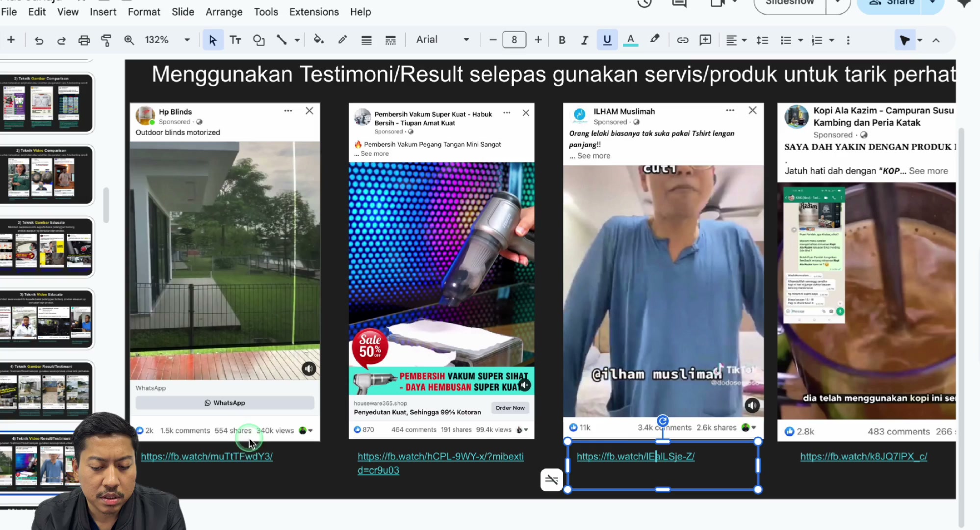Image resolution: width=980 pixels, height=530 pixels.
Task: Open the Insert menu
Action: click(103, 12)
